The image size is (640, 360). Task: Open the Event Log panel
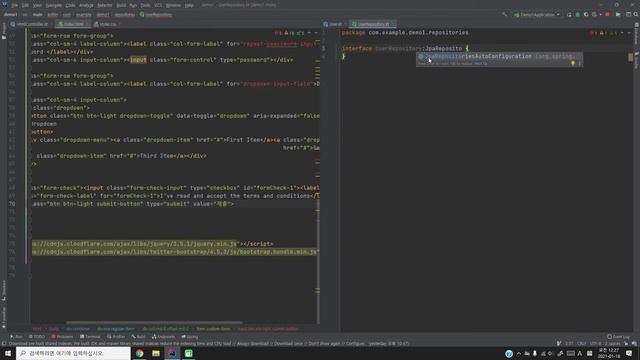618,337
